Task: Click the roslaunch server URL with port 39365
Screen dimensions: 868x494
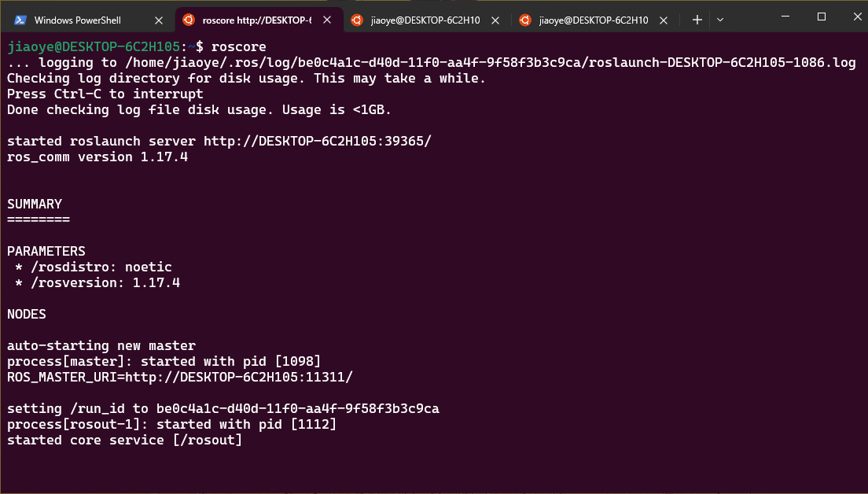Action: coord(318,142)
